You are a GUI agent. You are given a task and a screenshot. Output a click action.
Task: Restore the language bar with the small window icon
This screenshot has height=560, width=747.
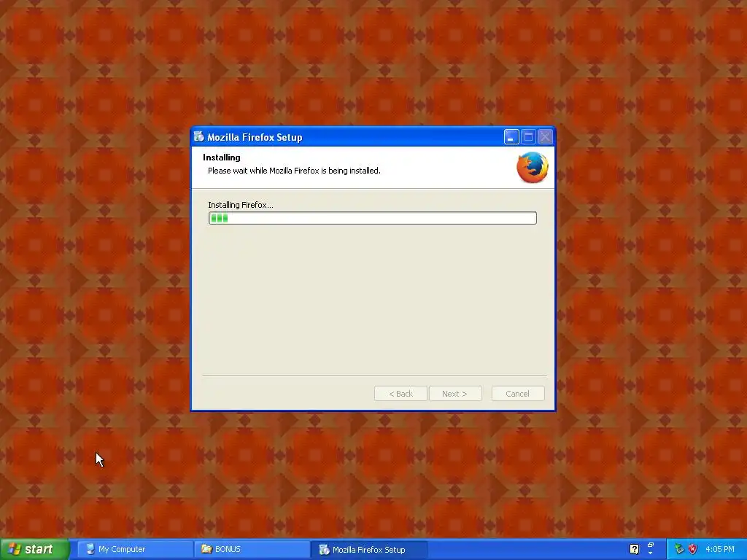(650, 545)
